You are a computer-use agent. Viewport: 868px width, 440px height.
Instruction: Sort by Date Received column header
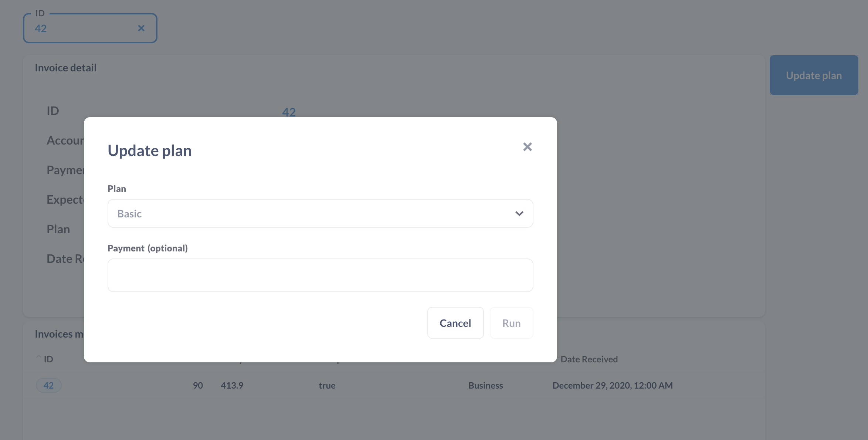click(x=589, y=359)
